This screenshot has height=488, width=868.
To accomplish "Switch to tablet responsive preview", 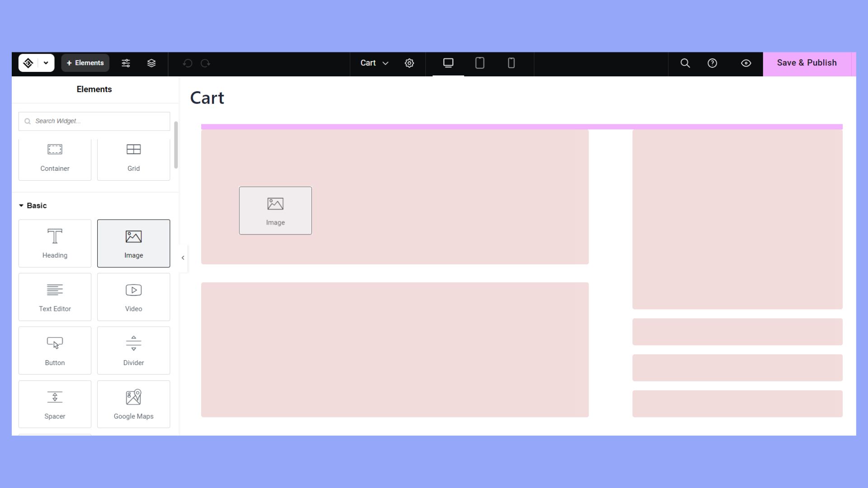I will (x=480, y=63).
